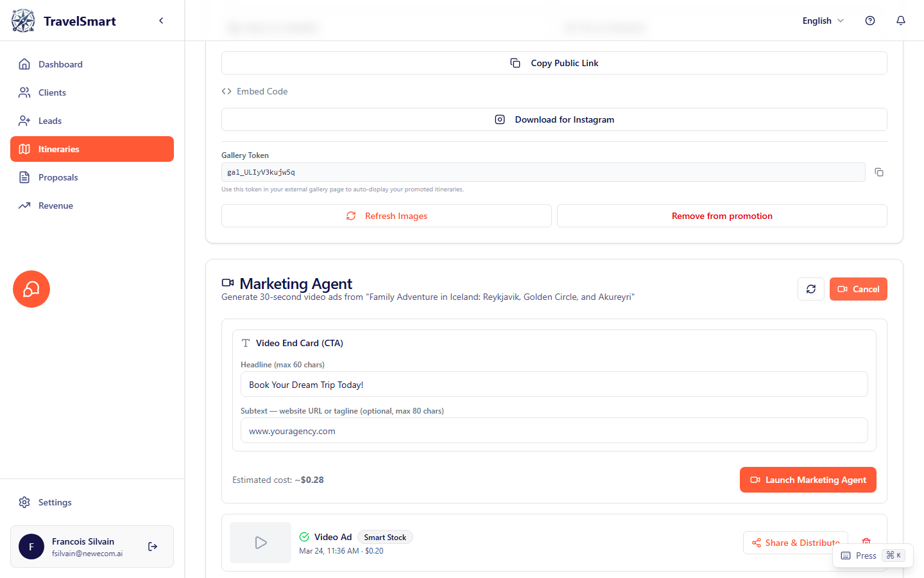
Task: Open Settings from the sidebar
Action: 55,502
